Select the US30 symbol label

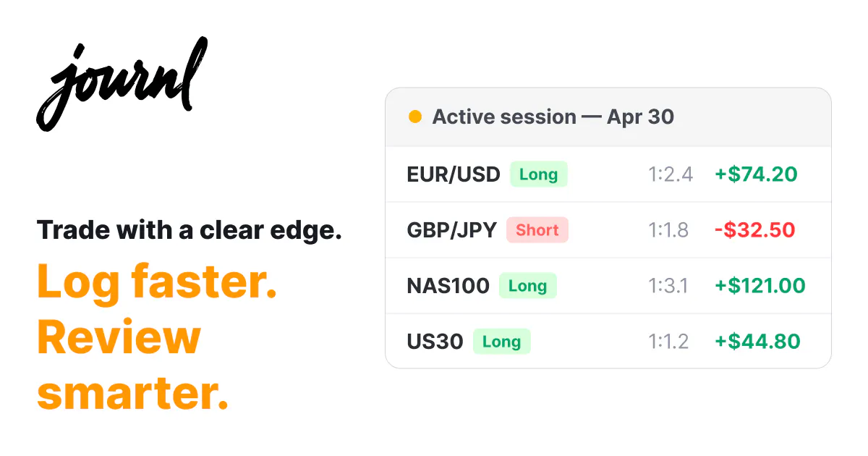click(435, 342)
